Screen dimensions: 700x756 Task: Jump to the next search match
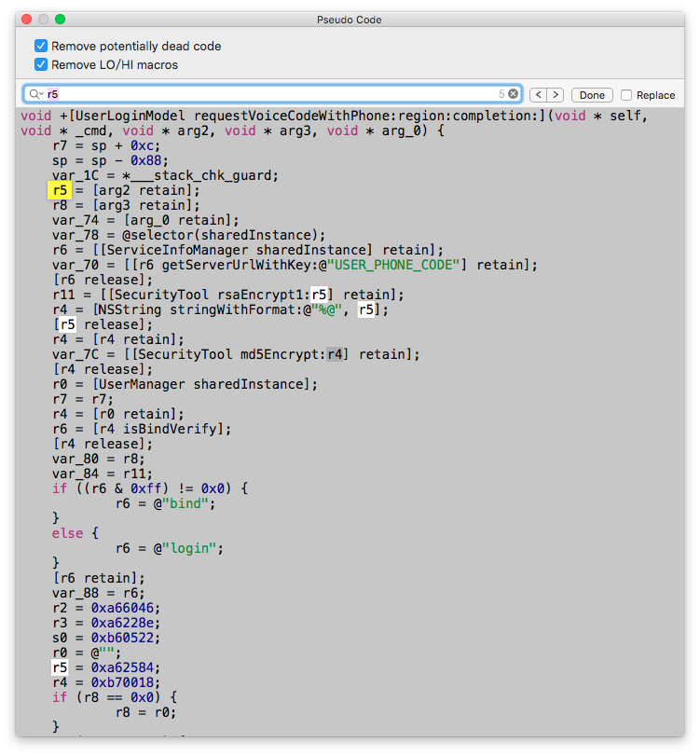point(556,95)
